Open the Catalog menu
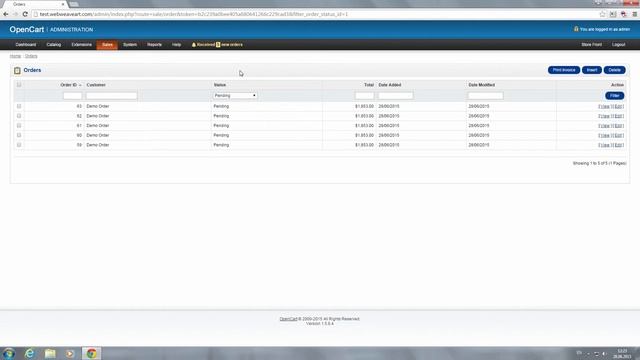 53,44
